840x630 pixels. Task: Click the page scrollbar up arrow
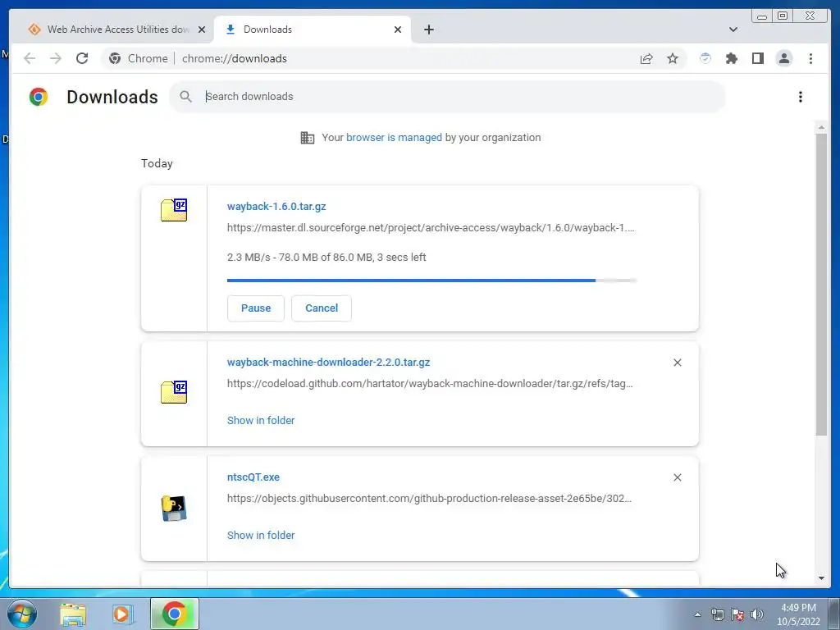[821, 127]
